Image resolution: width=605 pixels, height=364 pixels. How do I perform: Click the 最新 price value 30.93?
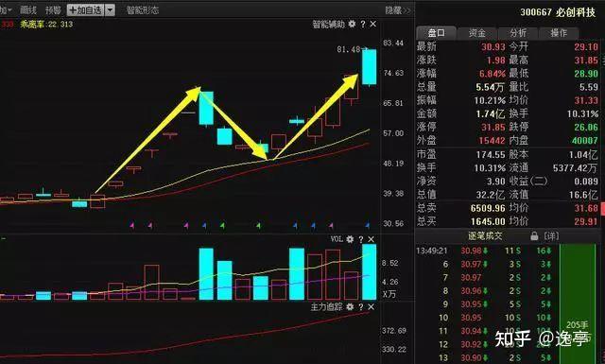point(493,47)
